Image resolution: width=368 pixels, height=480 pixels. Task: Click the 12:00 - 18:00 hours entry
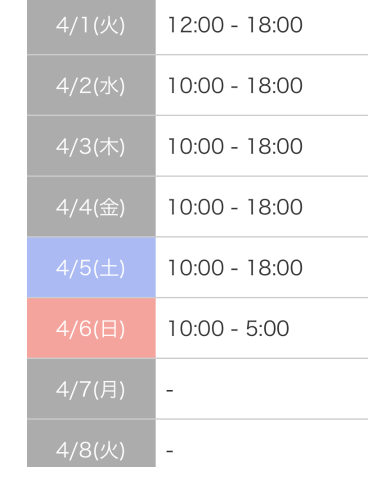point(235,25)
